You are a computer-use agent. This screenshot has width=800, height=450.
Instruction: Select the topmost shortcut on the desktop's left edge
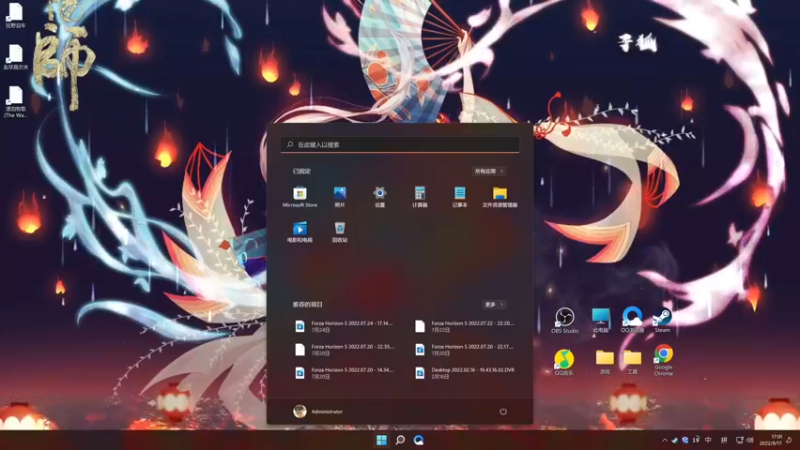15,15
